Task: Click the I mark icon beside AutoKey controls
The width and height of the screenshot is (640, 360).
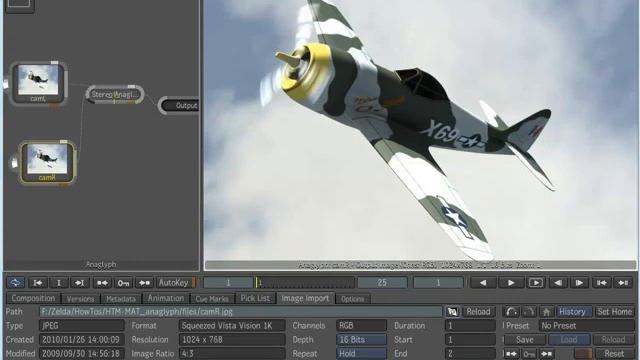Action: (58, 282)
